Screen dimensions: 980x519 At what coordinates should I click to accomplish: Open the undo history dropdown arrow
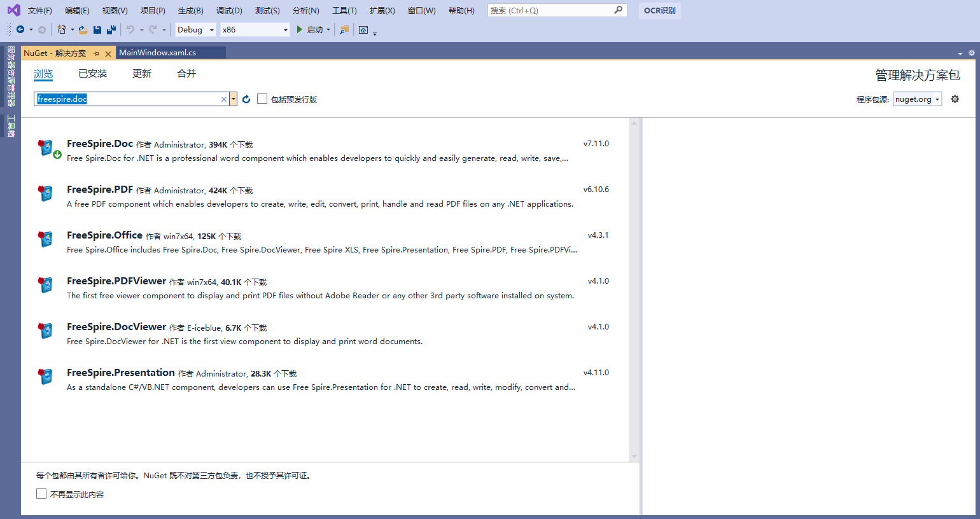pyautogui.click(x=141, y=30)
